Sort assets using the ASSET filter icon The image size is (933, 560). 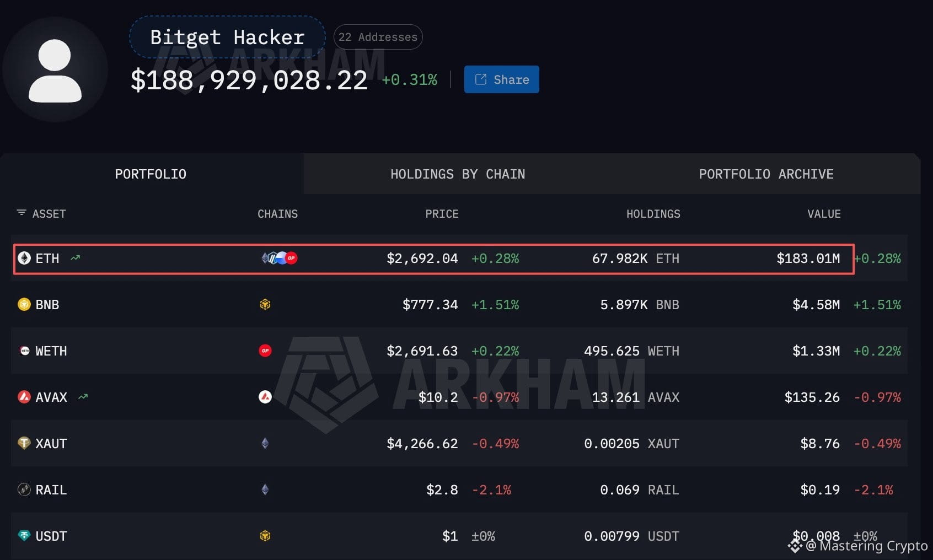(22, 213)
